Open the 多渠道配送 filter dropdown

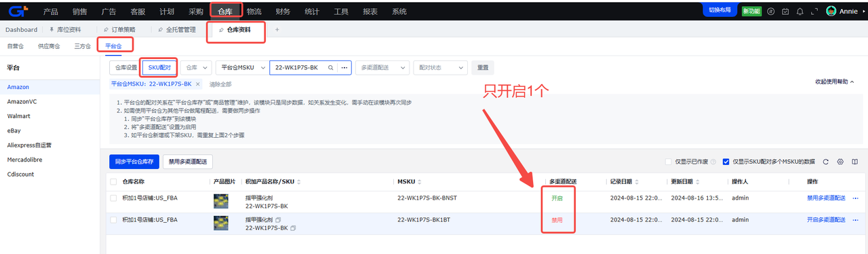click(382, 68)
